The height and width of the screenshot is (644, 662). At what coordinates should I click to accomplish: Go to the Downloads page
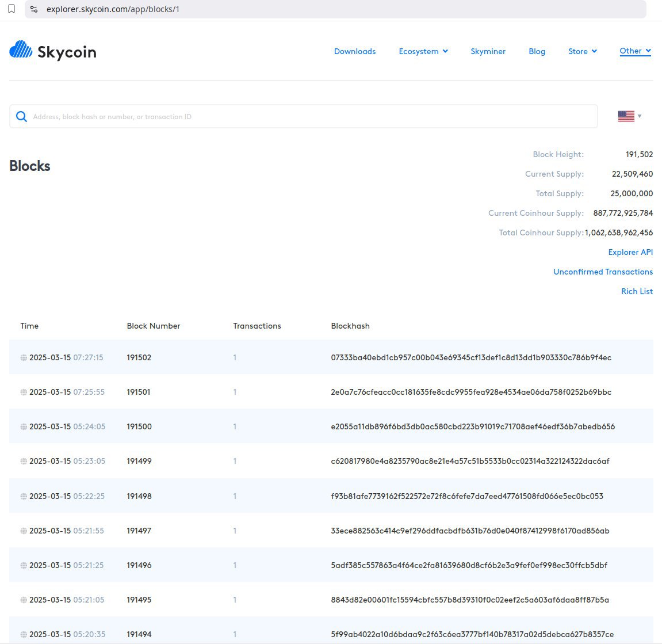pos(355,51)
